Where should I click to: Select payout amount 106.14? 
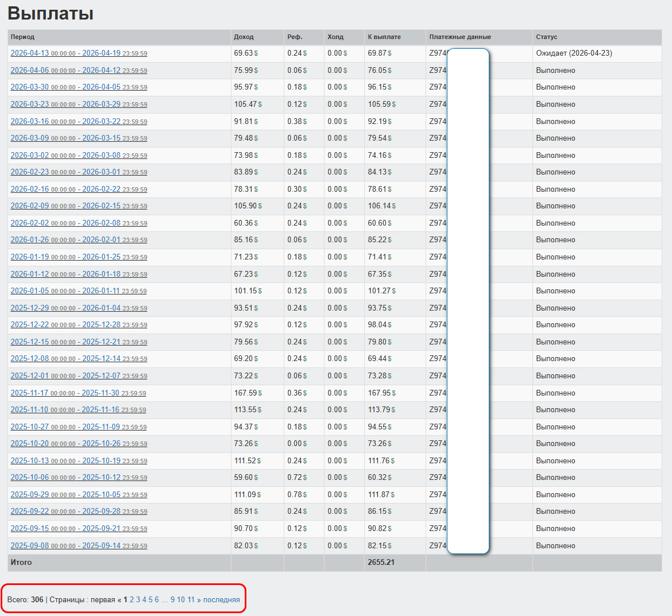point(381,206)
